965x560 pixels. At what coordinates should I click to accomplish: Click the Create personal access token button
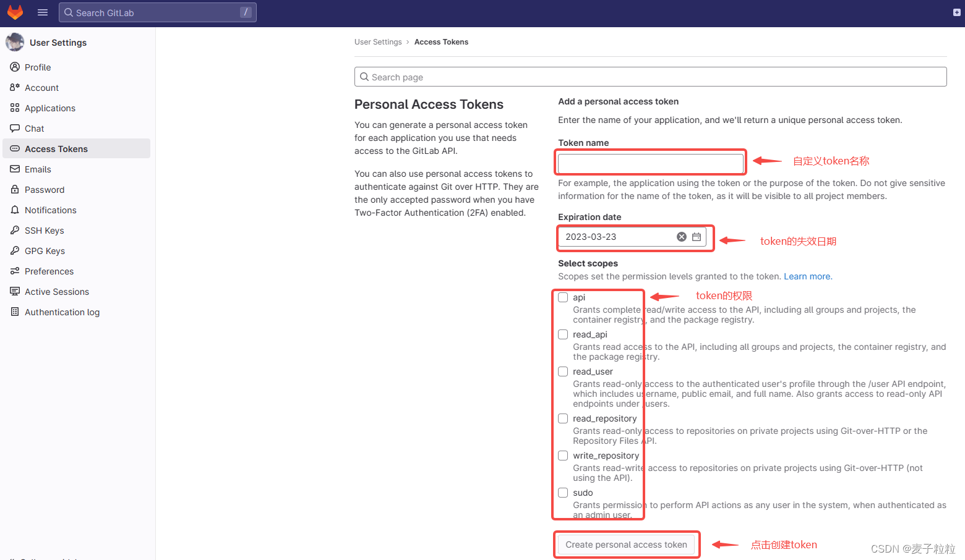point(626,545)
